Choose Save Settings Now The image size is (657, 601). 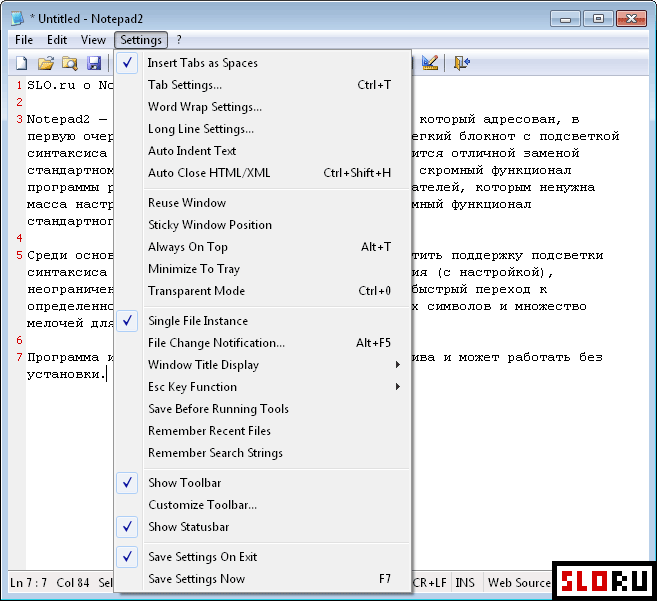[262, 579]
